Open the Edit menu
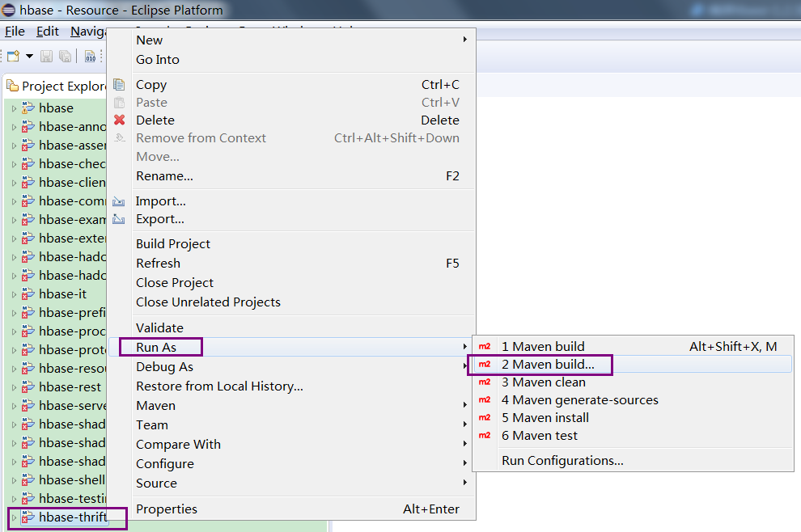Viewport: 801px width, 532px height. [48, 32]
